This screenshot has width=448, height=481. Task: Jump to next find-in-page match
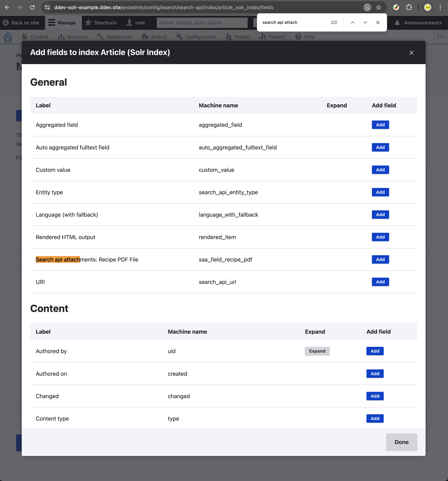pos(365,22)
